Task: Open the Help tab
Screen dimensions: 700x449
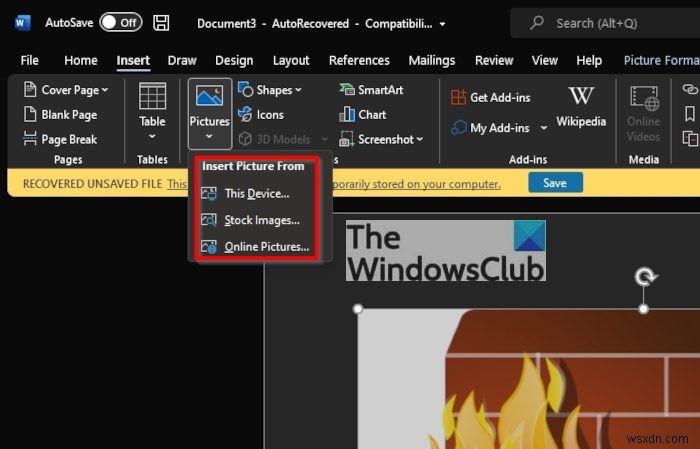Action: click(589, 60)
